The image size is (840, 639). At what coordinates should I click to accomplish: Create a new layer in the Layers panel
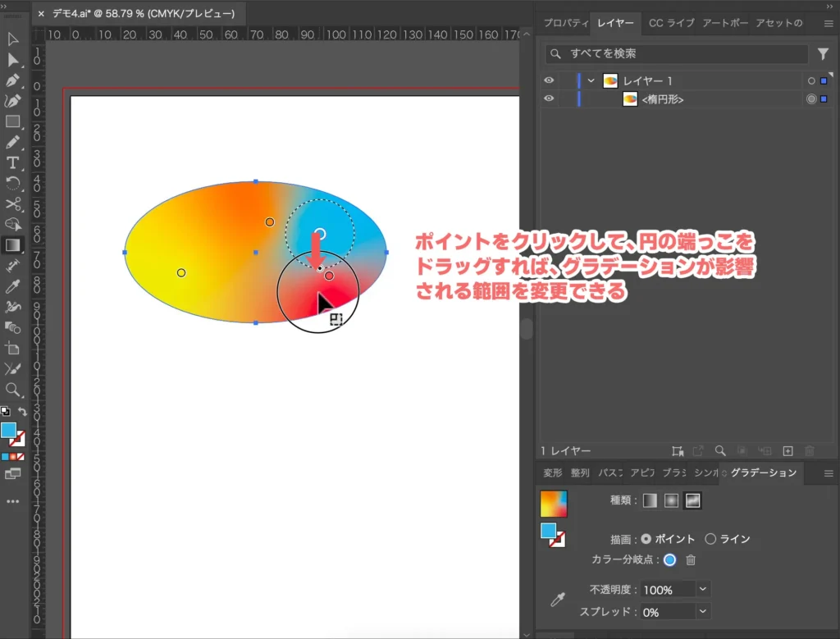(788, 450)
